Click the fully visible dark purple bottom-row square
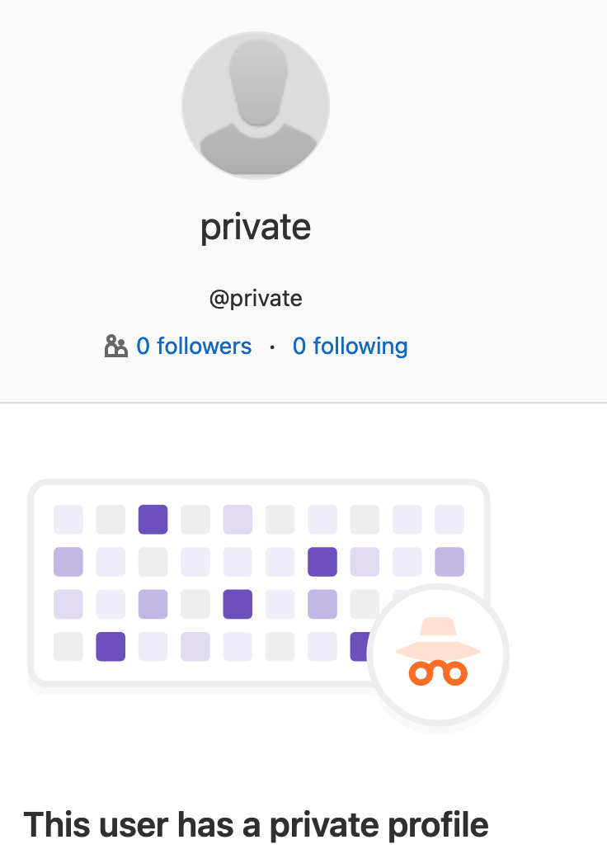Viewport: 607px width, 868px height. click(x=111, y=647)
